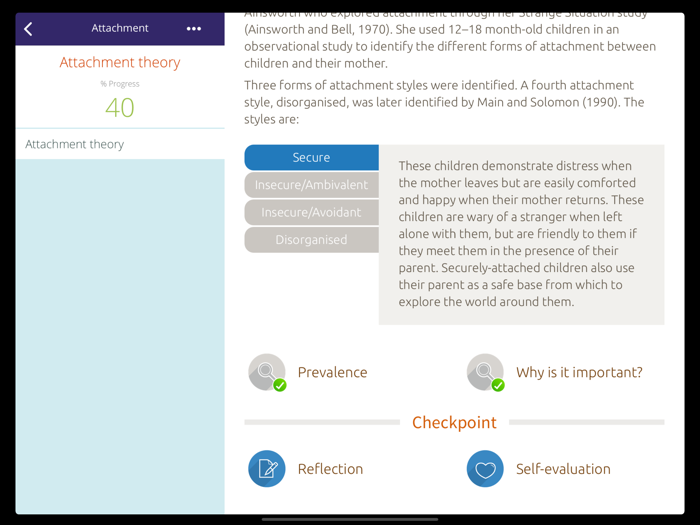This screenshot has height=525, width=700.
Task: Tap the Secure style description panel
Action: (521, 234)
